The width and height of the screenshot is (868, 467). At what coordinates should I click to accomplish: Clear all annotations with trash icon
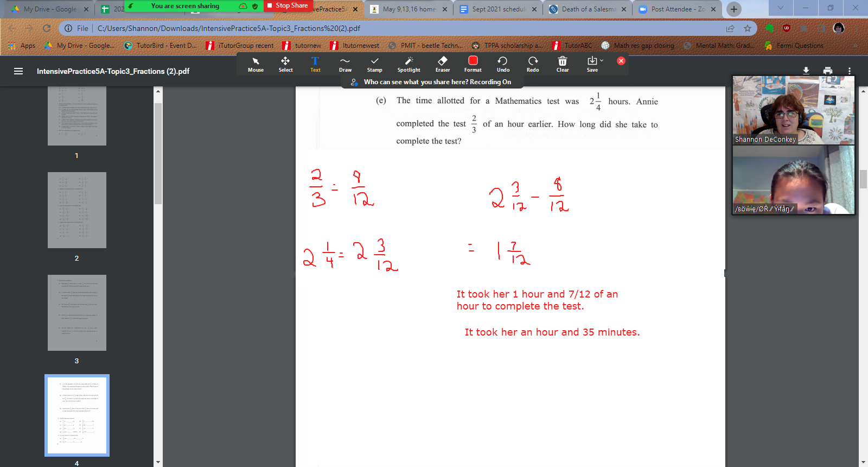tap(563, 65)
